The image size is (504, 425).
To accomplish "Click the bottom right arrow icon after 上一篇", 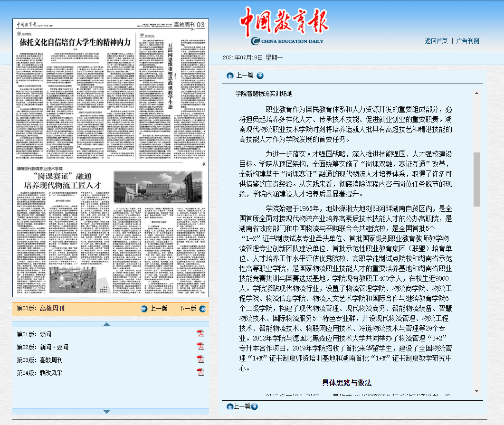I will tap(254, 406).
